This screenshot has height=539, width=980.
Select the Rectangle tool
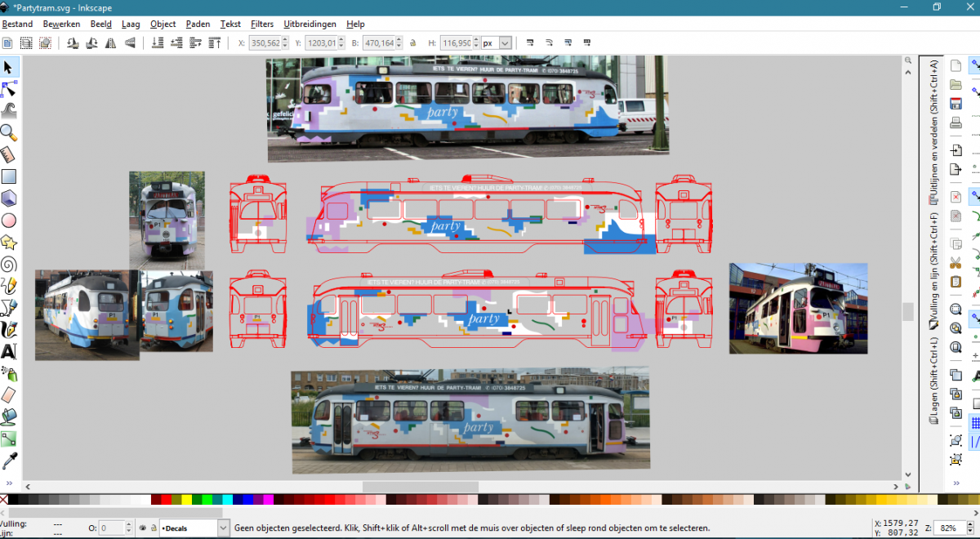pos(9,176)
